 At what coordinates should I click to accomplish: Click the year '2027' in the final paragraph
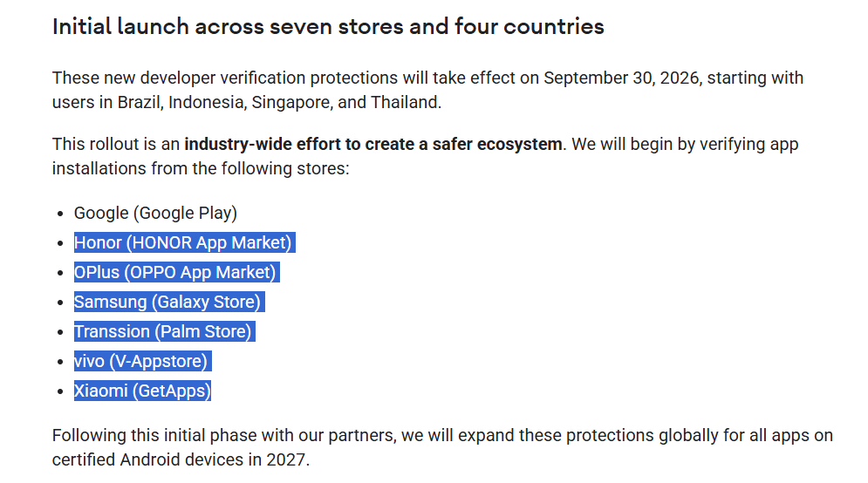[287, 459]
